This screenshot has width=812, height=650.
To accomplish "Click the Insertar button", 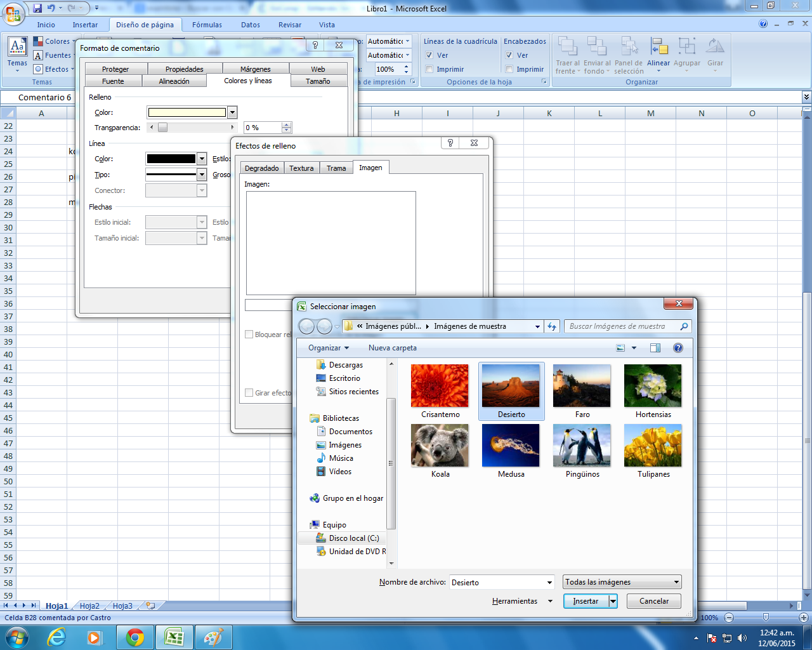I will coord(586,601).
